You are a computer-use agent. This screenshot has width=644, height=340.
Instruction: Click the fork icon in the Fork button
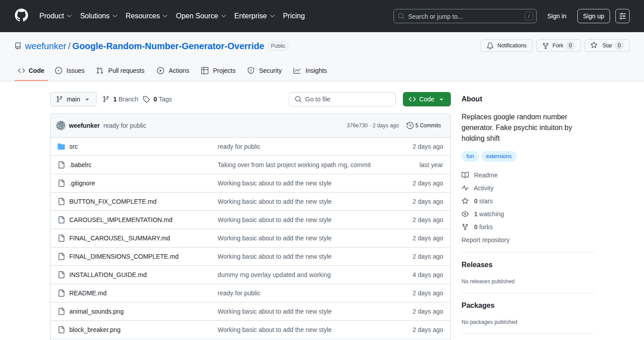tap(546, 46)
